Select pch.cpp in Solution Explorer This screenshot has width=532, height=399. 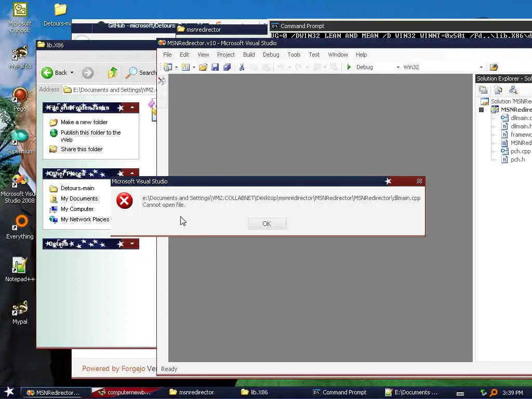pyautogui.click(x=520, y=151)
